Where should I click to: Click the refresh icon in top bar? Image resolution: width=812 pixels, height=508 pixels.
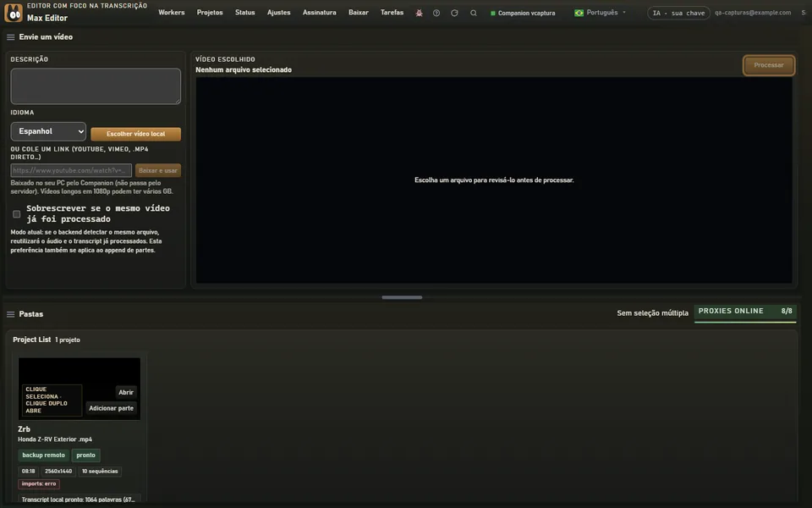(x=454, y=13)
